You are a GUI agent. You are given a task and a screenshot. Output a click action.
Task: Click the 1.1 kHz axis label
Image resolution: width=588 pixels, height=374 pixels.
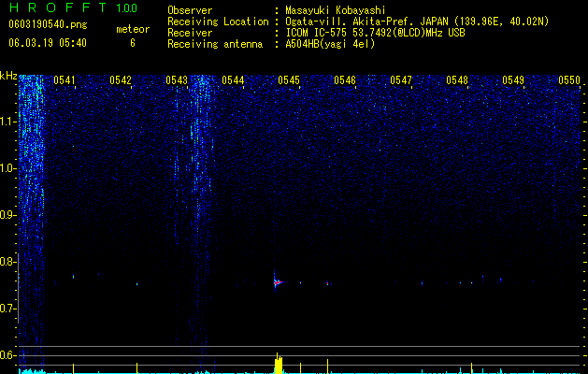(x=8, y=122)
